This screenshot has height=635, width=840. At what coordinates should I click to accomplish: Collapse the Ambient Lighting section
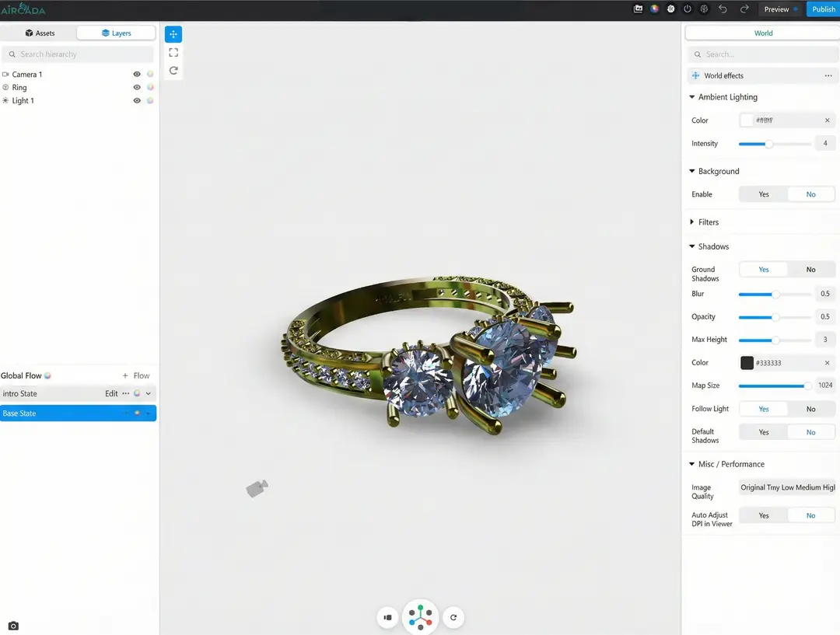click(691, 96)
